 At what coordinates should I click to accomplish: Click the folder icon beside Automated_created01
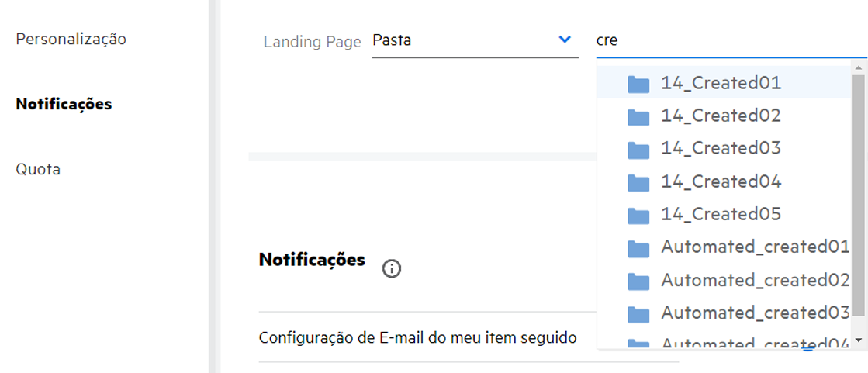click(x=638, y=248)
